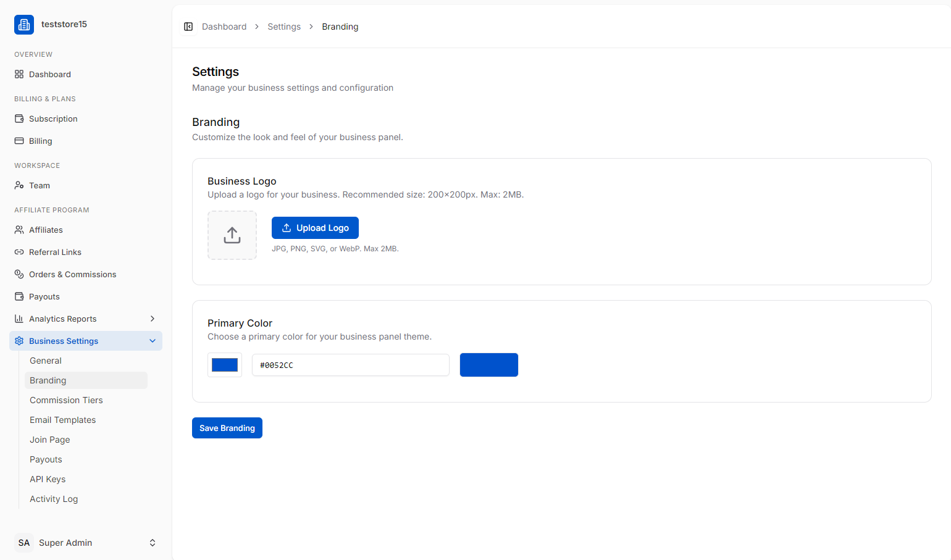This screenshot has width=951, height=560.
Task: Click the Affiliates people icon
Action: [x=19, y=230]
